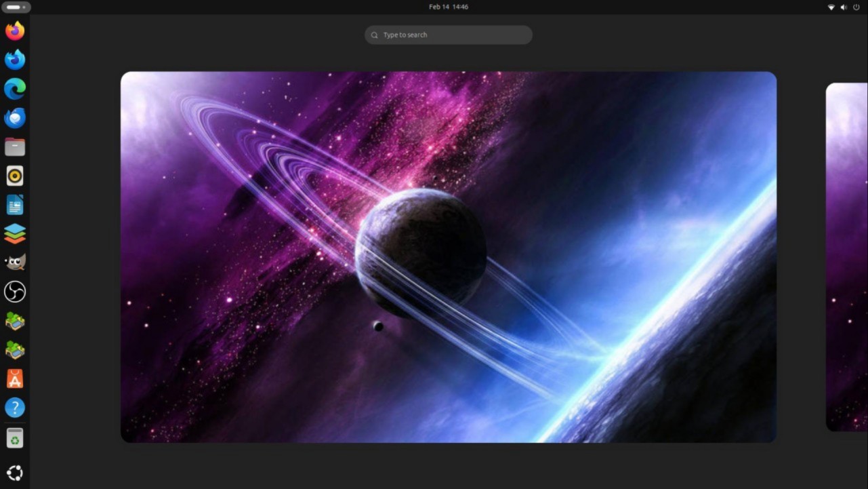Select the main workspace thumbnail with the planet wallpaper
The height and width of the screenshot is (489, 868).
coord(449,257)
